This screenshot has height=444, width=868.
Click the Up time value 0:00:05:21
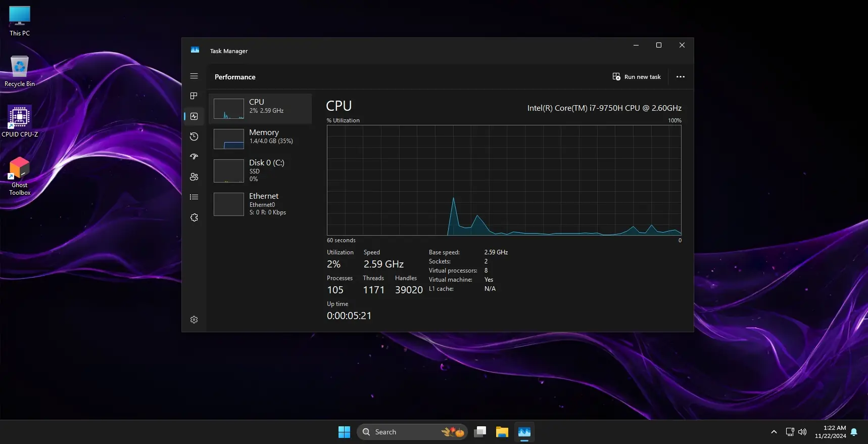pyautogui.click(x=349, y=316)
